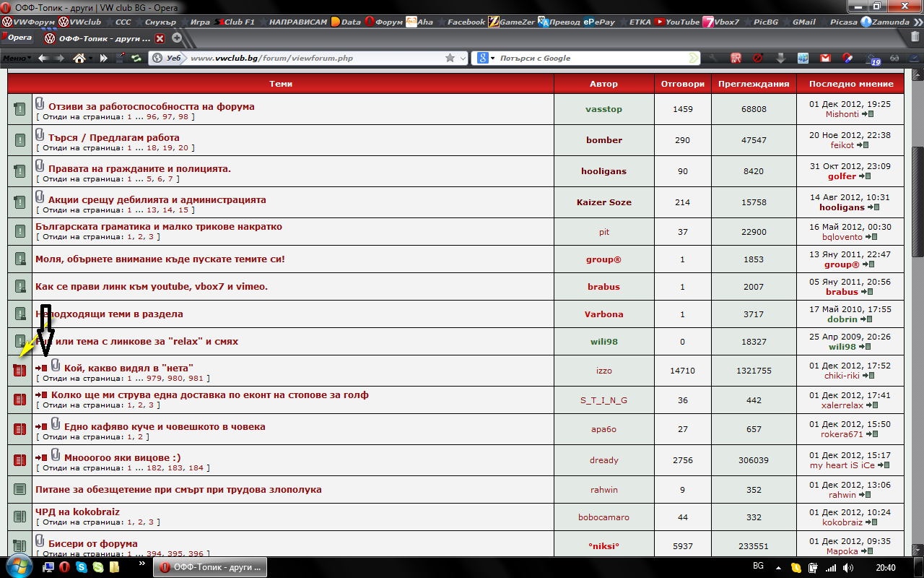The height and width of the screenshot is (578, 924).
Task: Expand the home button dropdown arrow
Action: (x=92, y=59)
